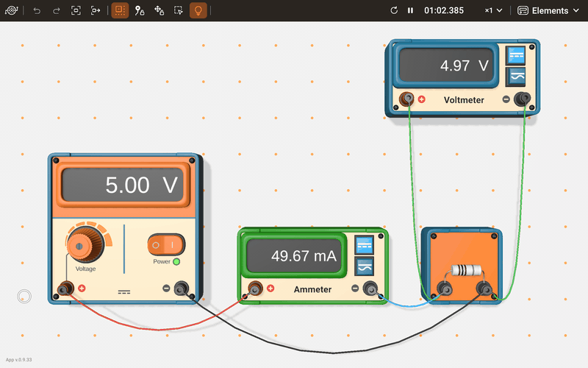The width and height of the screenshot is (588, 368).
Task: Fit the circuit to screen
Action: (76, 10)
